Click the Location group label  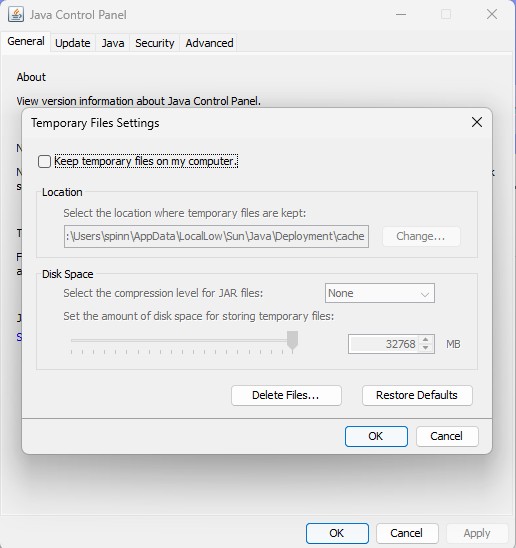(x=62, y=192)
